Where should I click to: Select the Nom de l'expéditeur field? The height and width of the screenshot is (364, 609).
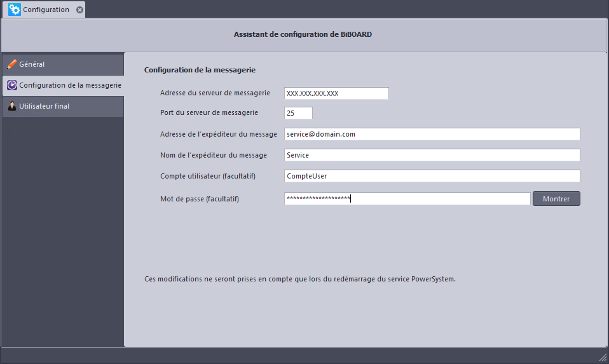[432, 155]
